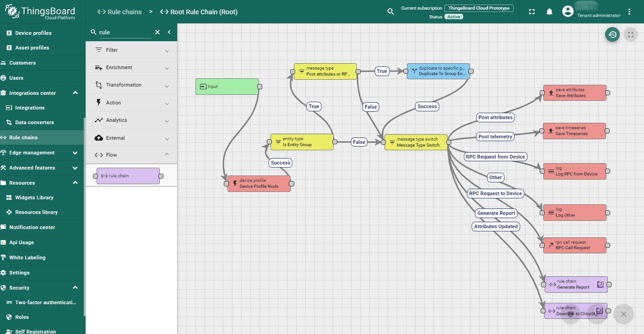
Task: Open Two-factor authentication item
Action: coord(42,302)
